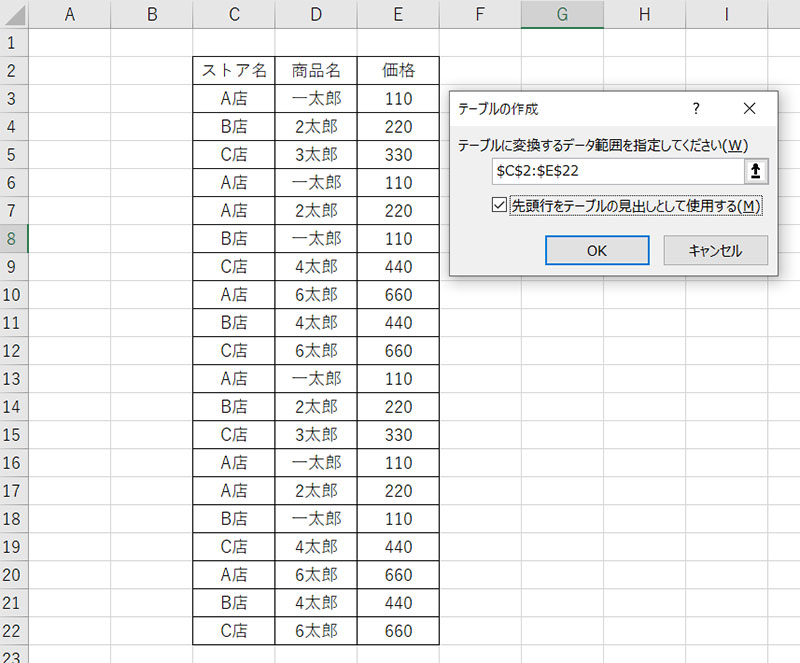This screenshot has width=800, height=663.
Task: Select row 22 header
Action: (13, 631)
